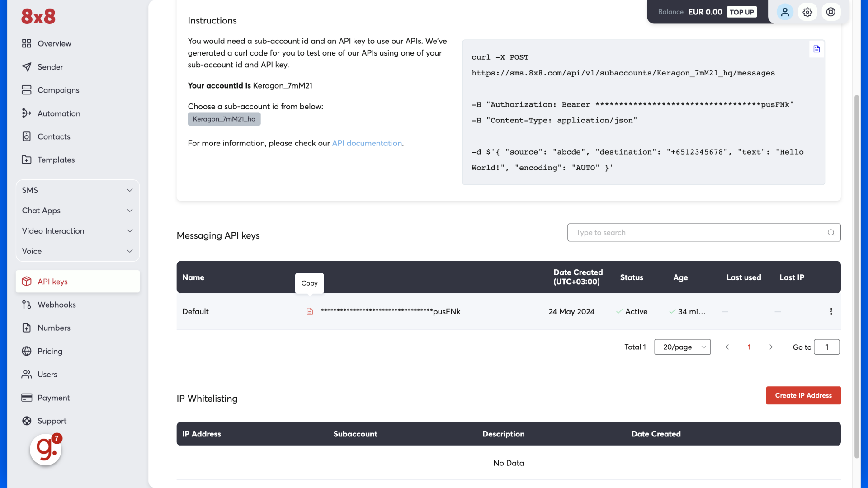Viewport: 868px width, 488px height.
Task: Click the TOP UP button
Action: (742, 12)
